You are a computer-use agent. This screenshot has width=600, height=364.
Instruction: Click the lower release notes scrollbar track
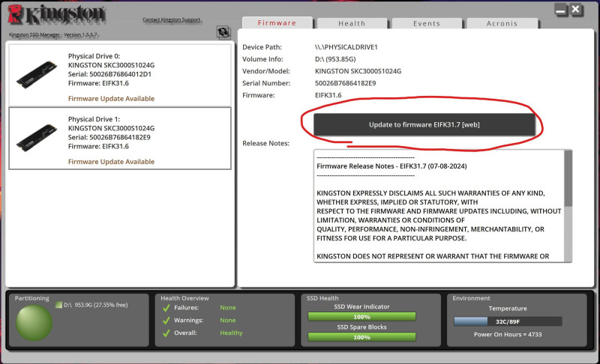click(x=568, y=234)
